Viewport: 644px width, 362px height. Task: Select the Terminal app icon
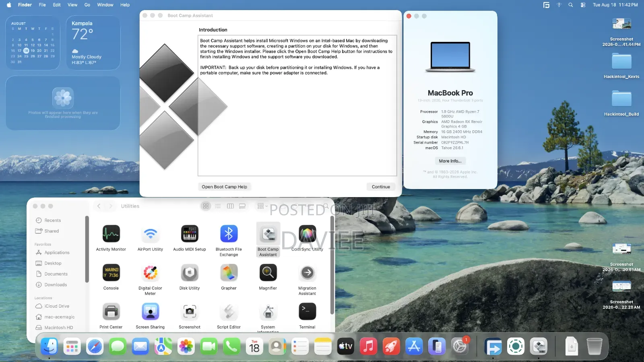tap(307, 312)
